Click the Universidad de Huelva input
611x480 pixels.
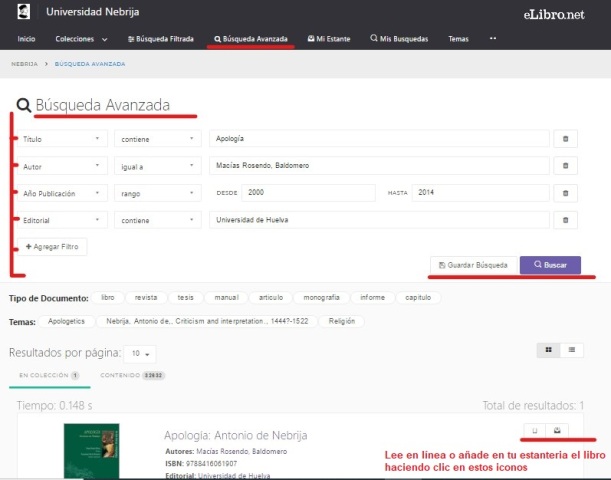pos(379,220)
